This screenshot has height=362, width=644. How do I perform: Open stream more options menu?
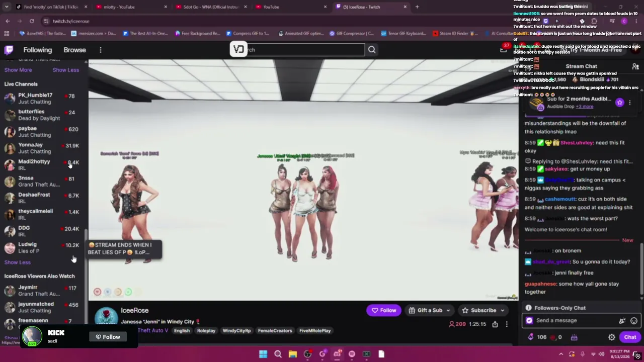point(507,324)
